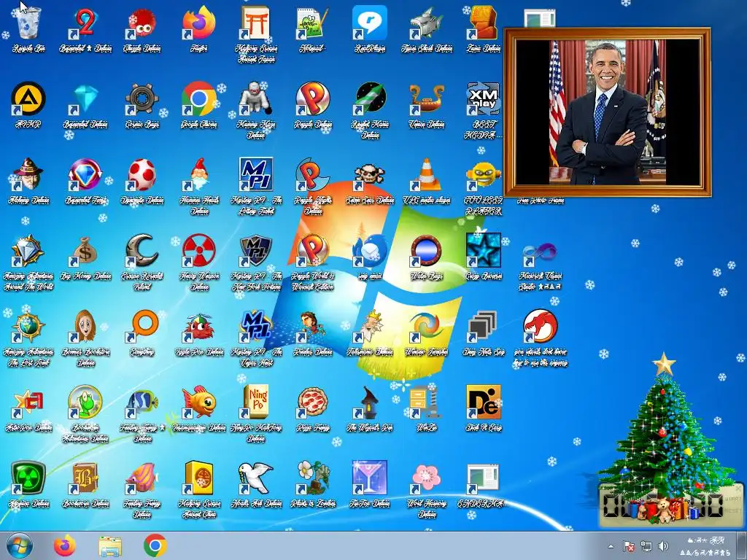Screen dimensions: 747x560
Task: Launch Escape Rosecliff Island moon icon
Action: coord(142,251)
